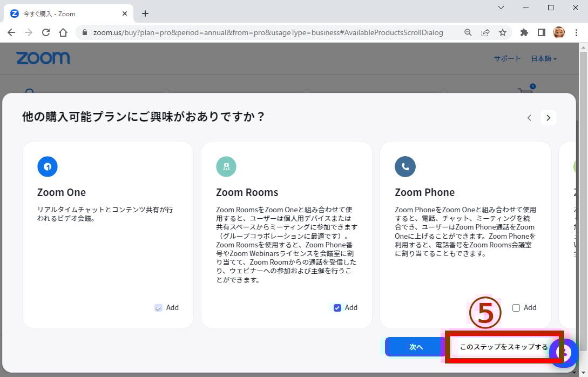This screenshot has height=377, width=588.
Task: Toggle the Zoom One Add checkbox
Action: click(x=158, y=308)
